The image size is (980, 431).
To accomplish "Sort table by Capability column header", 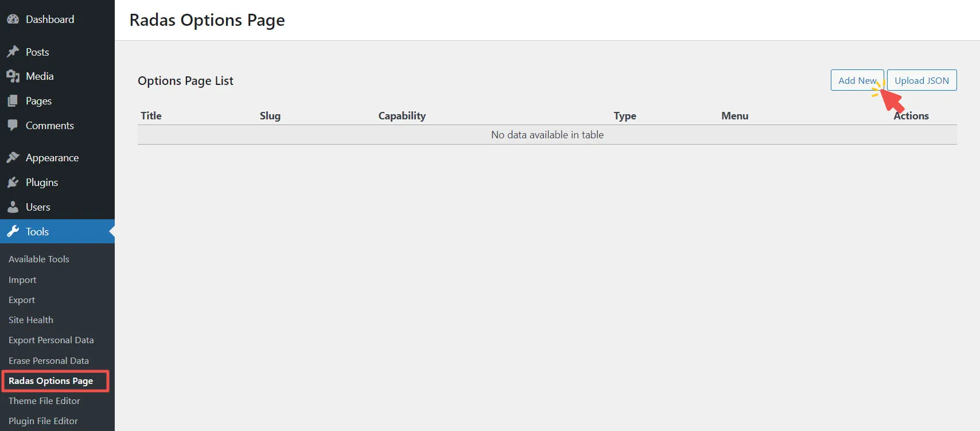I will coord(402,116).
